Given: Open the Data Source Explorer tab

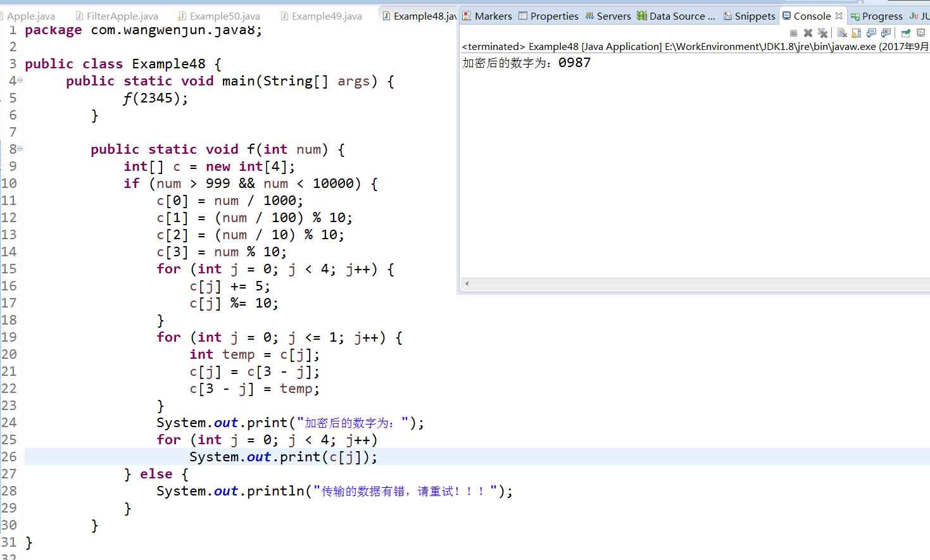Looking at the screenshot, I should pyautogui.click(x=676, y=16).
